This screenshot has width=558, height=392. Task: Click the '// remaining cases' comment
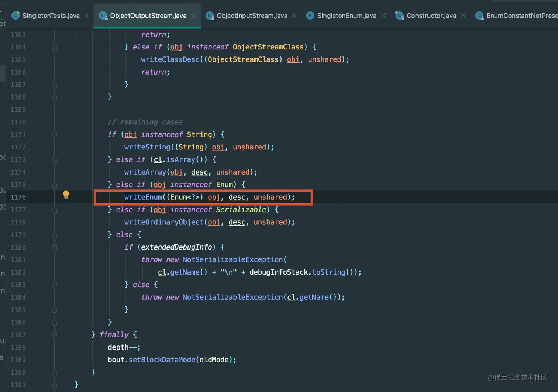[145, 122]
